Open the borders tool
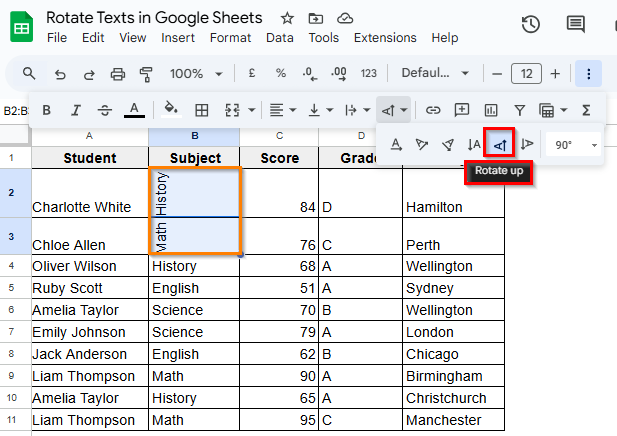 tap(202, 110)
